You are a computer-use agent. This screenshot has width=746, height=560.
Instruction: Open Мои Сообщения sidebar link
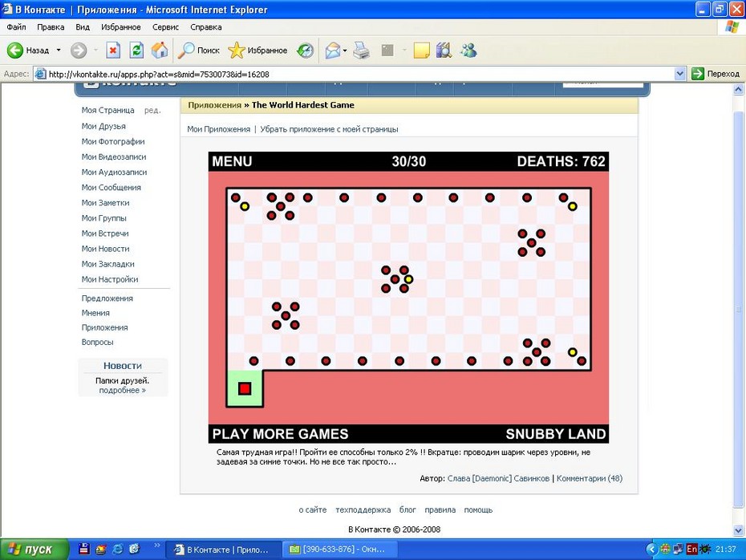(111, 187)
